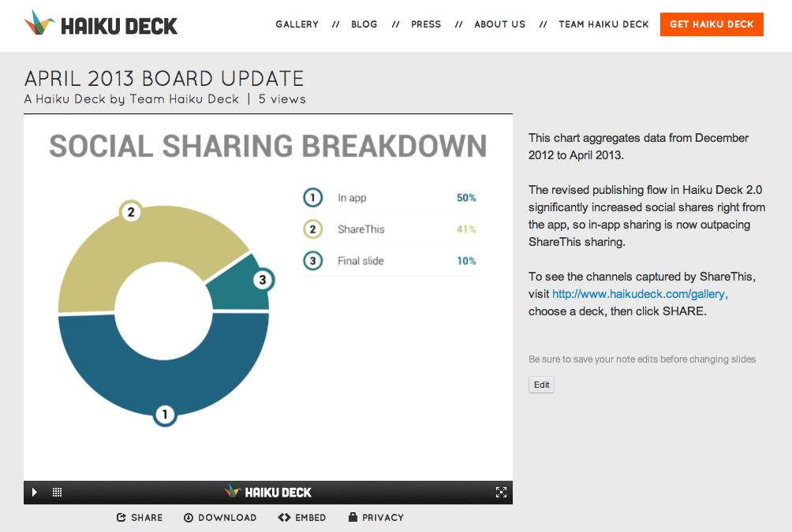Click the legend number 1 circle
792x532 pixels.
point(312,197)
